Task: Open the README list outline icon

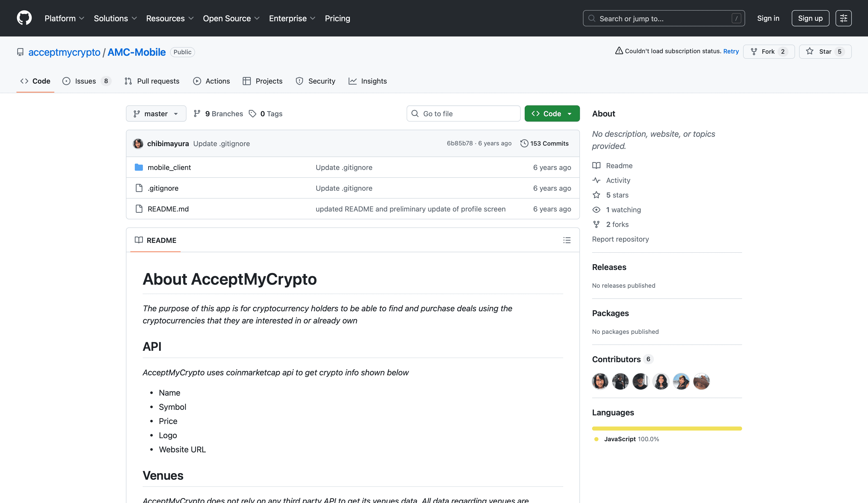Action: tap(567, 240)
